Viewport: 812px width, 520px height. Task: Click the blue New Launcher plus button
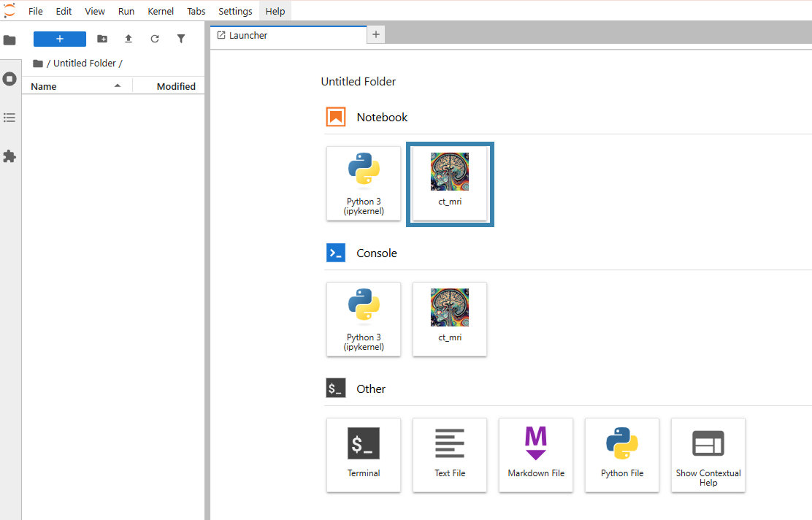click(60, 39)
